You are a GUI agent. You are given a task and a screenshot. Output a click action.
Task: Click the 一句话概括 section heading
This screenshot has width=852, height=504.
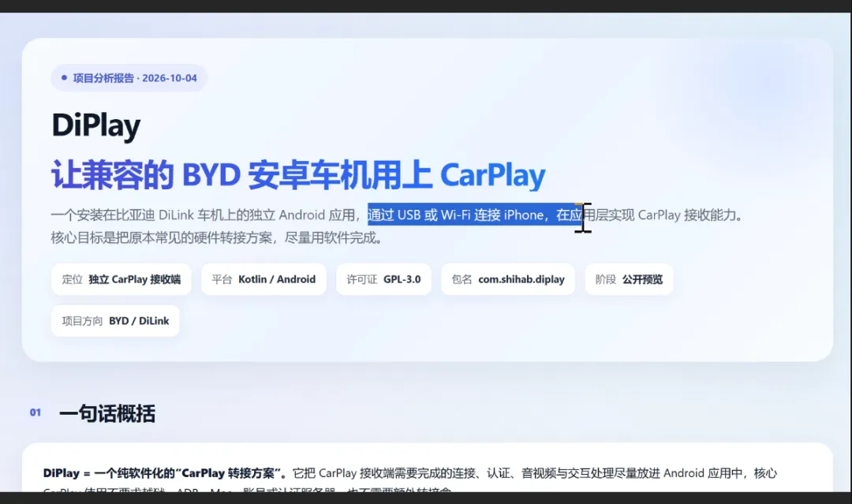pos(107,413)
